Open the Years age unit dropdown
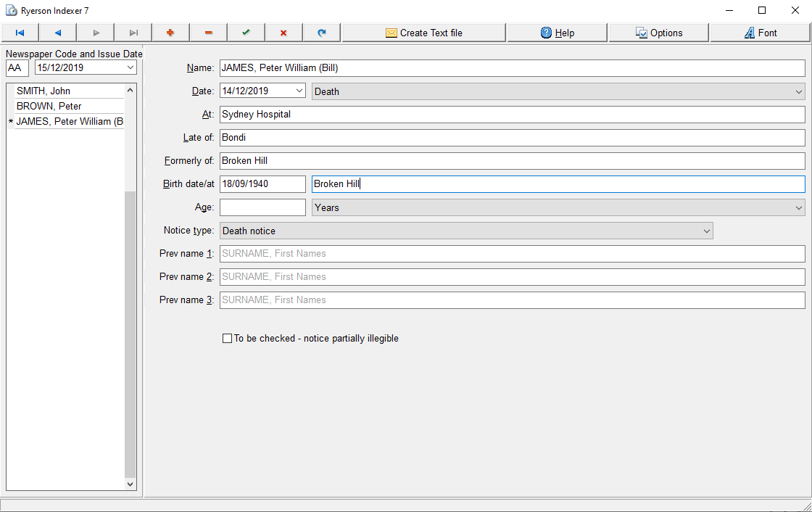 click(798, 207)
